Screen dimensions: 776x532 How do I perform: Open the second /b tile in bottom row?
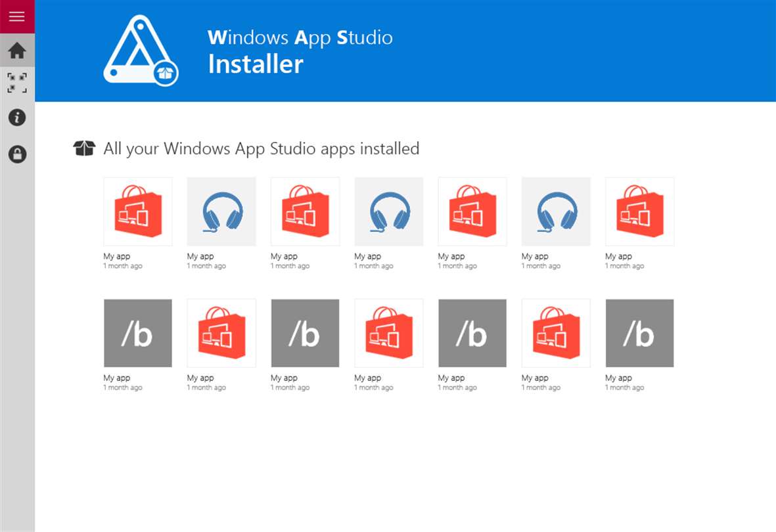306,333
